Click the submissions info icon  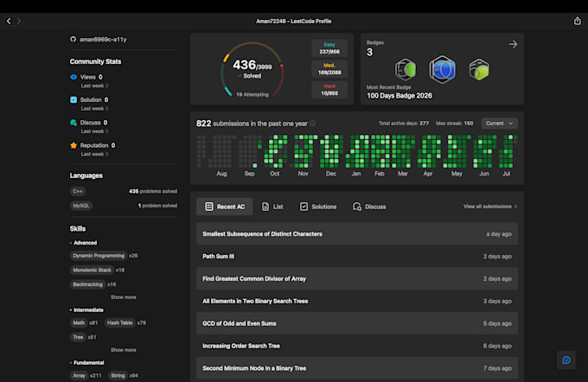click(312, 124)
